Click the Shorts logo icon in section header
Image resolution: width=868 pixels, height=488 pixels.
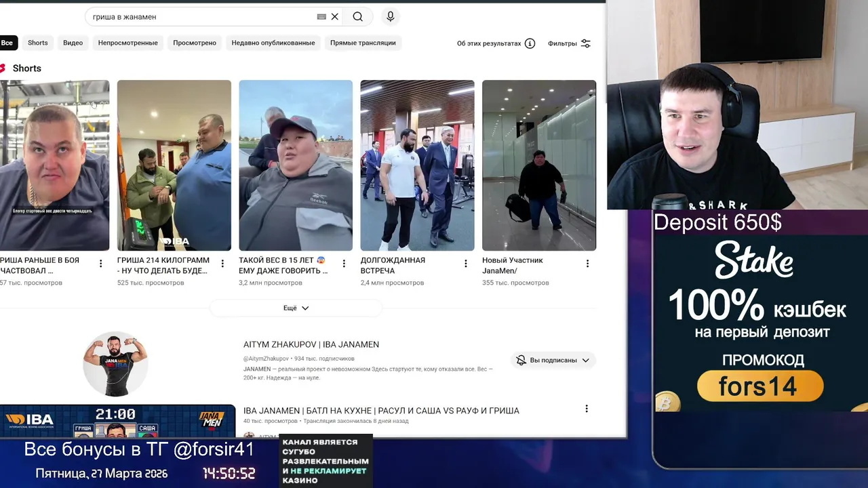(2, 68)
